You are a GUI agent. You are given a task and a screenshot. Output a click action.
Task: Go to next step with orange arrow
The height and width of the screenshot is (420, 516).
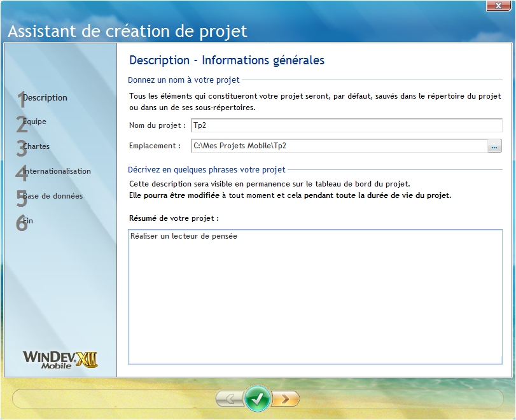click(x=286, y=399)
